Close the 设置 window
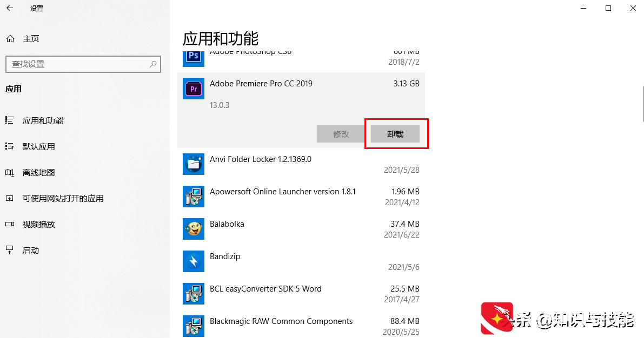The width and height of the screenshot is (644, 338). coord(633,8)
